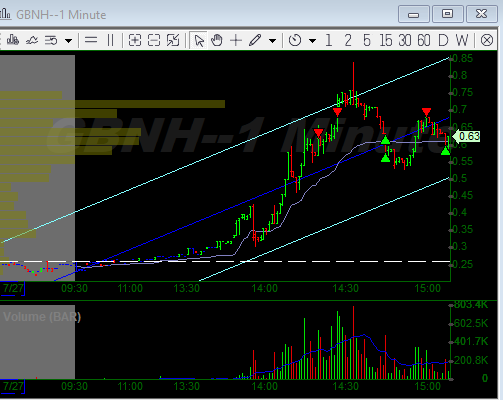
Task: Switch chart to 15 minute interval
Action: coord(386,40)
